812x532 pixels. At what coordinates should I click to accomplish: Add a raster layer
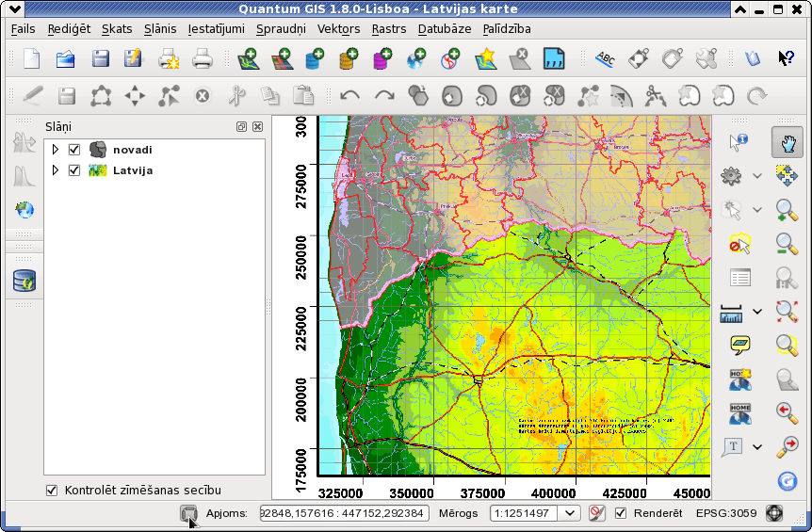click(x=283, y=59)
